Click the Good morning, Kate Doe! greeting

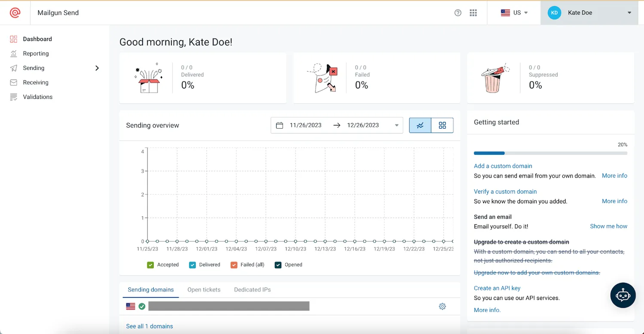176,42
